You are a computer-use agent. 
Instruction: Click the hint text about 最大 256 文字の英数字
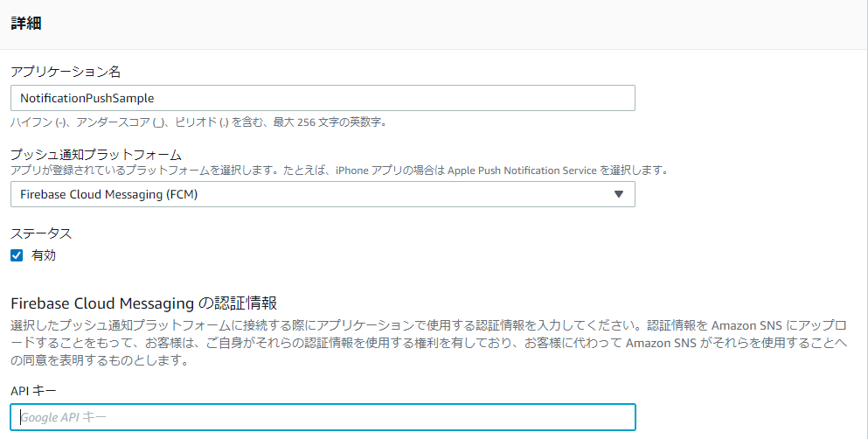[x=198, y=122]
